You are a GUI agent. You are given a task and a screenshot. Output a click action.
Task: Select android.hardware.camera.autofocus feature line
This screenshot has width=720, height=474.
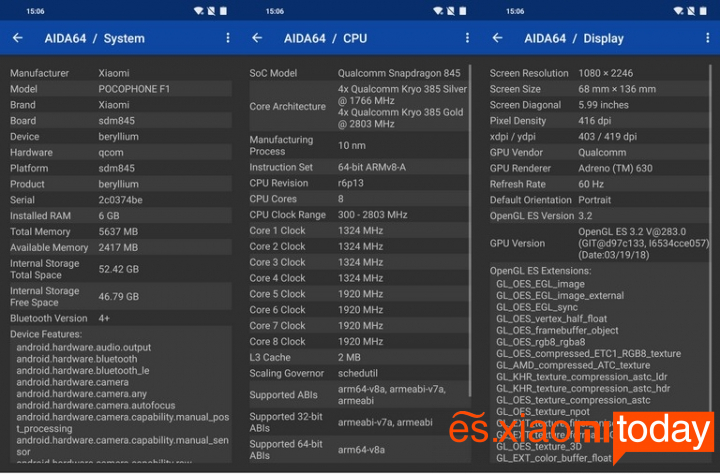(x=96, y=406)
